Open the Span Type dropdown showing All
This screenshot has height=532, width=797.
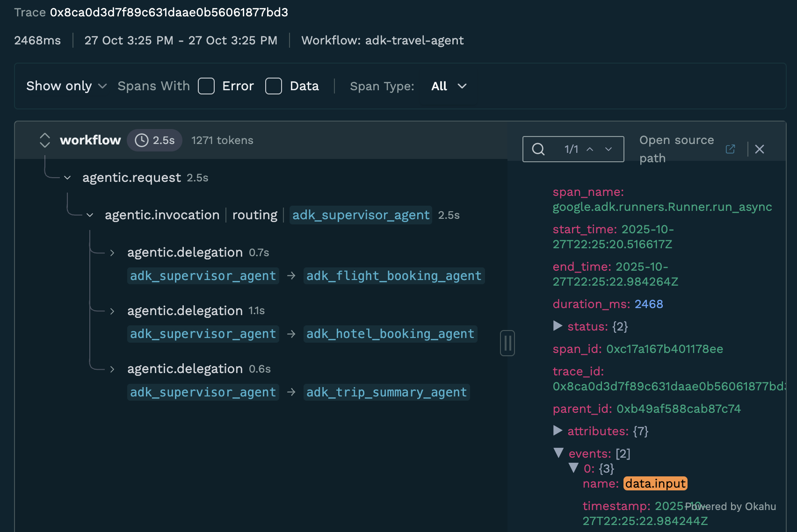point(448,86)
